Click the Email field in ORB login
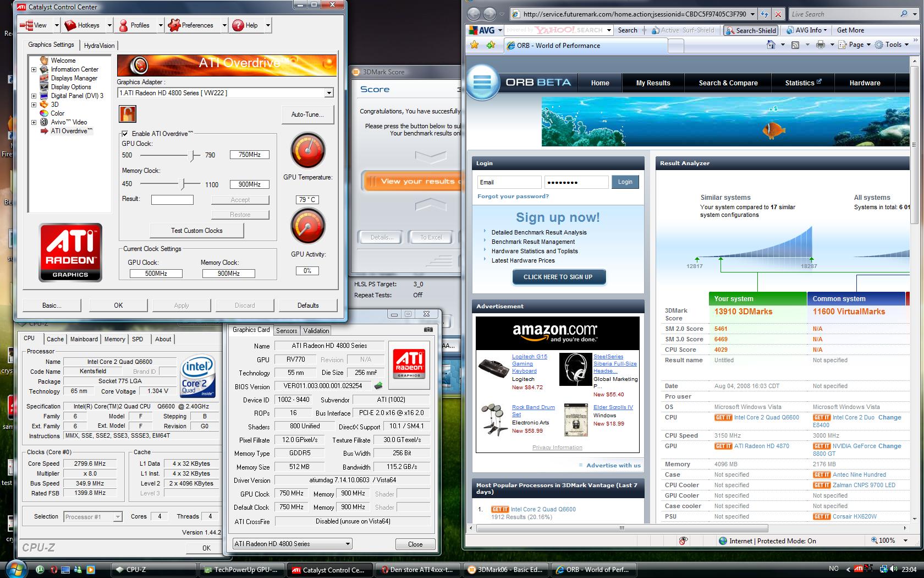Image resolution: width=924 pixels, height=578 pixels. point(509,182)
